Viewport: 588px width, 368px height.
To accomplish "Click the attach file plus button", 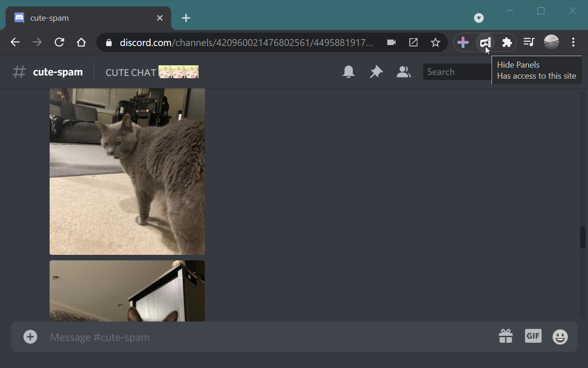I will pyautogui.click(x=30, y=337).
